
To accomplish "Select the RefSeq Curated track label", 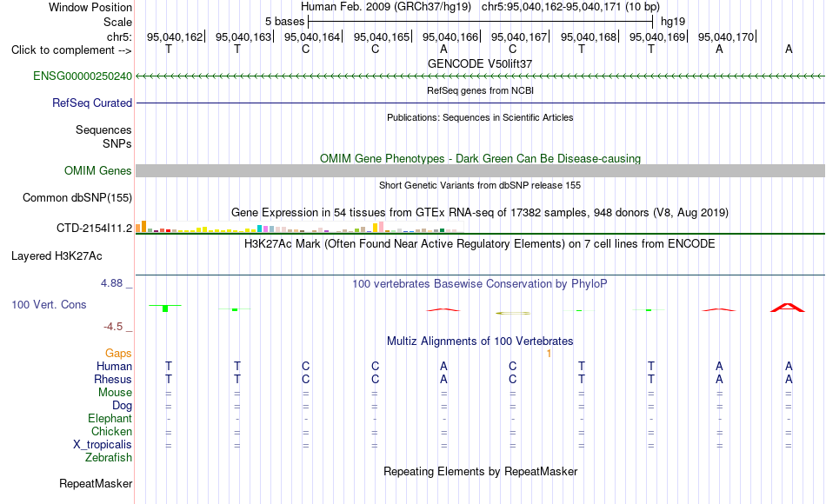I will pyautogui.click(x=91, y=103).
